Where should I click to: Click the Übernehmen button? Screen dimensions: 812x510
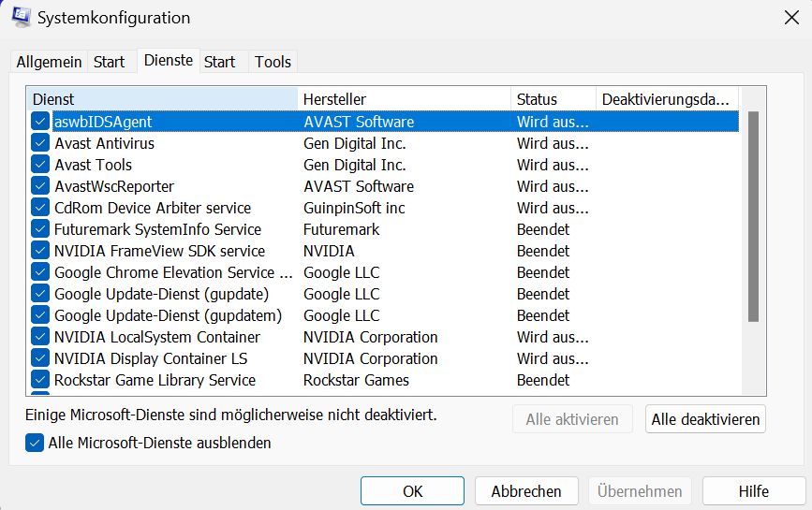tap(640, 491)
